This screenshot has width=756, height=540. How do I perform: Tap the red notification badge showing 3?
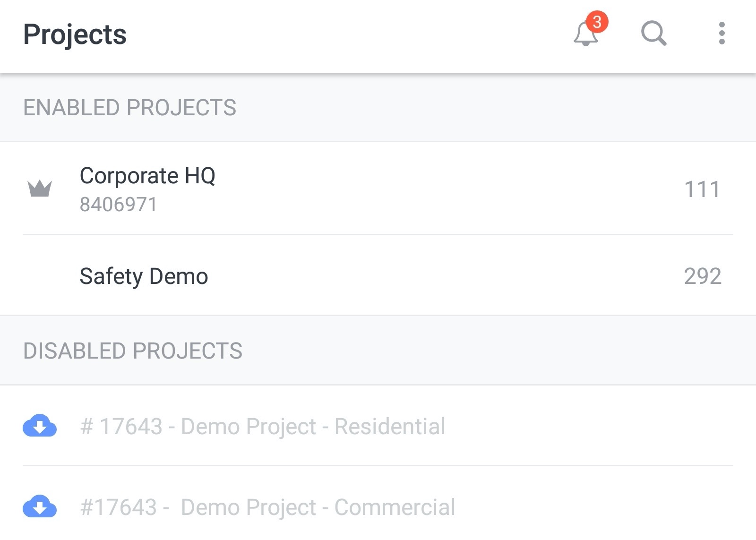click(x=597, y=22)
